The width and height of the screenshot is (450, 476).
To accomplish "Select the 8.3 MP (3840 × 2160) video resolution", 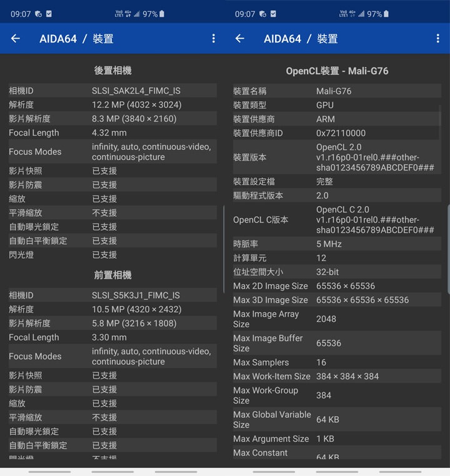I will pos(134,119).
